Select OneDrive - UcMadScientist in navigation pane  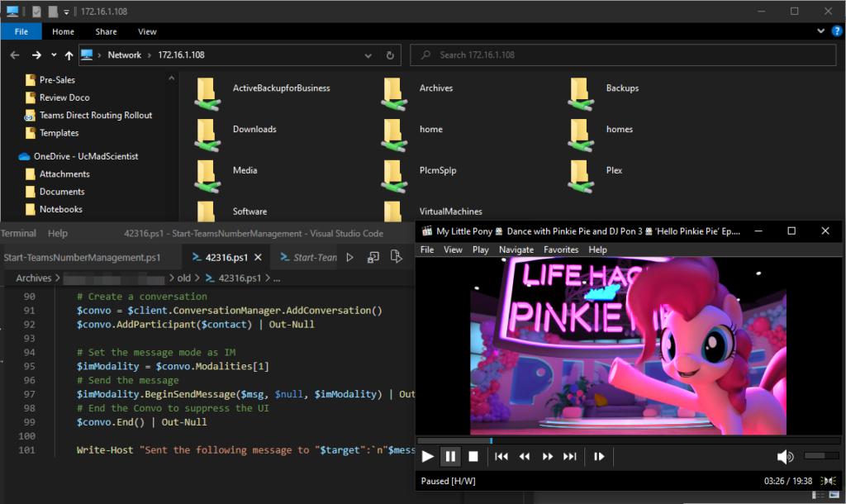[x=86, y=156]
